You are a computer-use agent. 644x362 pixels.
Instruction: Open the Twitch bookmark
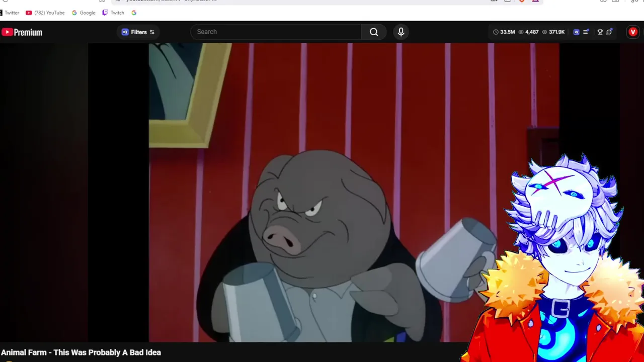point(113,13)
